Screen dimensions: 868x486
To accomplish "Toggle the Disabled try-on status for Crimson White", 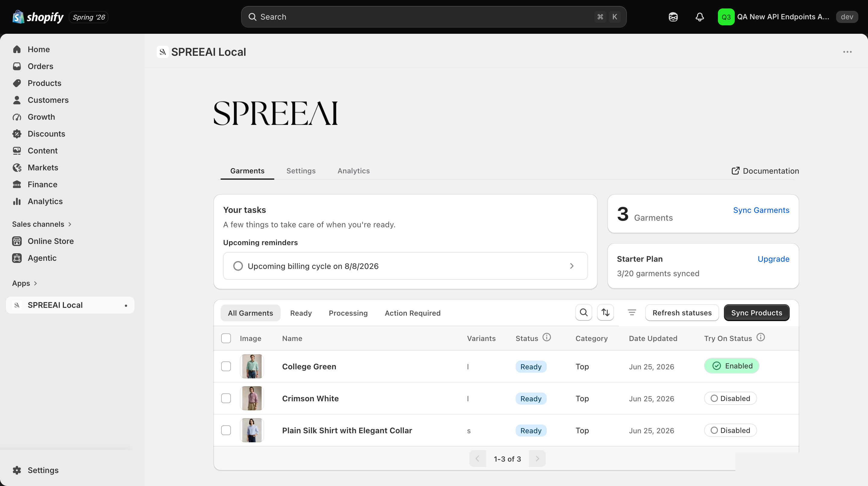I will coord(730,398).
